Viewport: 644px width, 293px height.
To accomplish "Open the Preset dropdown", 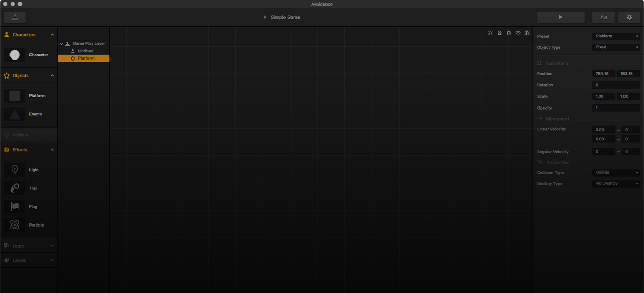I will [x=616, y=36].
